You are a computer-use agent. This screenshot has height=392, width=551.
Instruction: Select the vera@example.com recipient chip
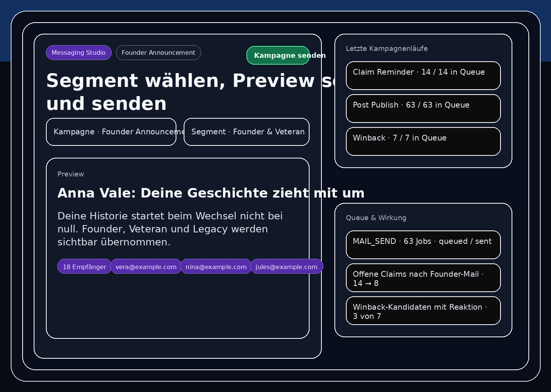click(146, 267)
